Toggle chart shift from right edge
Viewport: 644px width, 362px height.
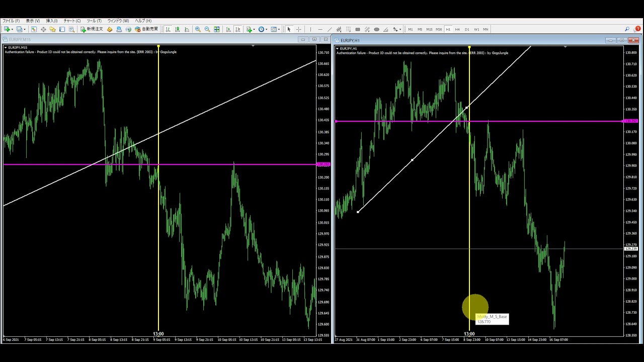[238, 29]
